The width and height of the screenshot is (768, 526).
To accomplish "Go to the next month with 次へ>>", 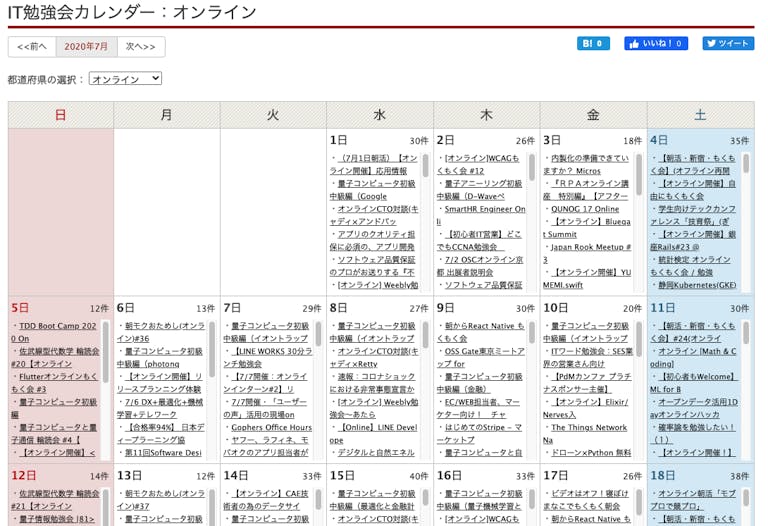I will click(141, 47).
